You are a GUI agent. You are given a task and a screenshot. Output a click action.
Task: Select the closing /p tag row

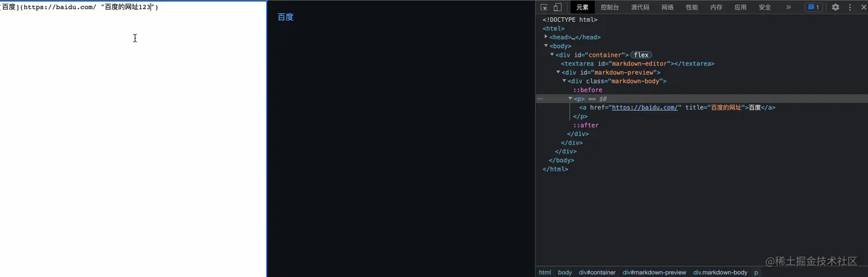pyautogui.click(x=580, y=116)
